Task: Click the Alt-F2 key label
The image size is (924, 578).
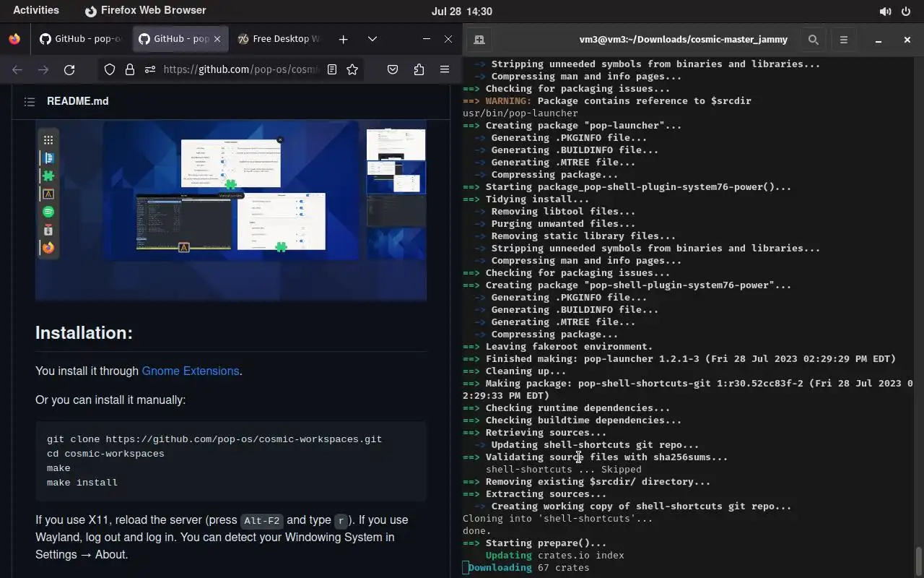Action: click(261, 521)
